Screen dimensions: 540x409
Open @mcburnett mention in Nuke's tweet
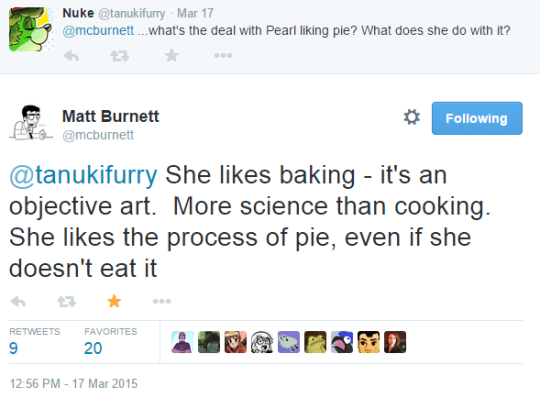pos(98,31)
